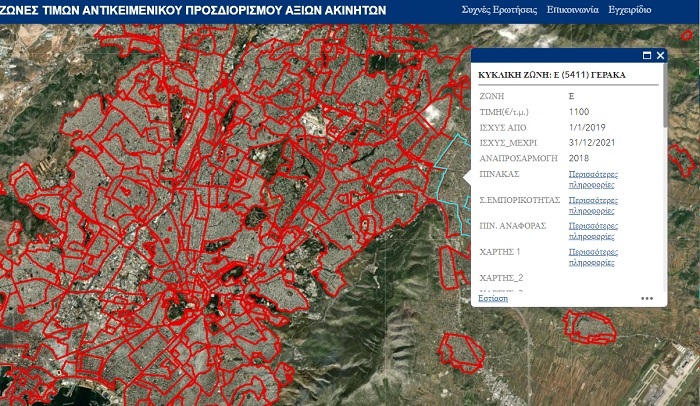Click the price value 1100

coord(579,113)
